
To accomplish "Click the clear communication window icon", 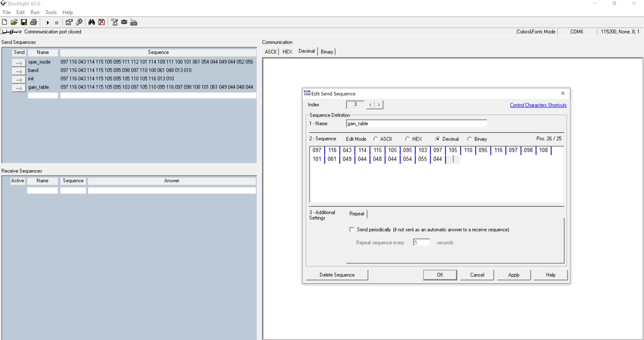I will pyautogui.click(x=101, y=22).
